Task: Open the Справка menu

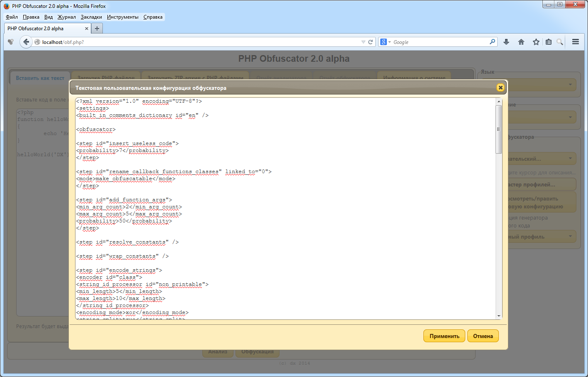Action: pyautogui.click(x=153, y=17)
